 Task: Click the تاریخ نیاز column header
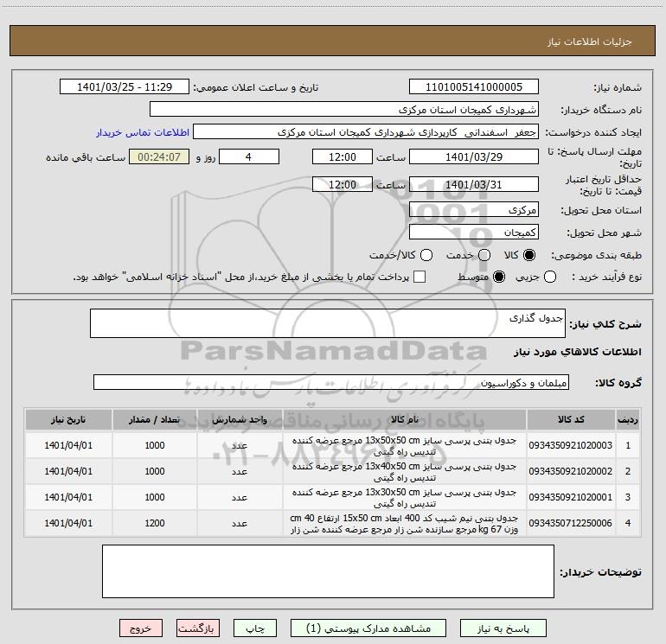68,419
